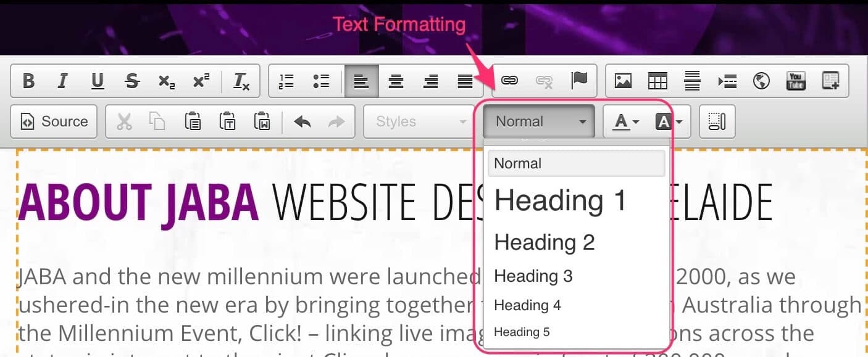The height and width of the screenshot is (357, 868).
Task: Open the background color picker
Action: [x=669, y=121]
